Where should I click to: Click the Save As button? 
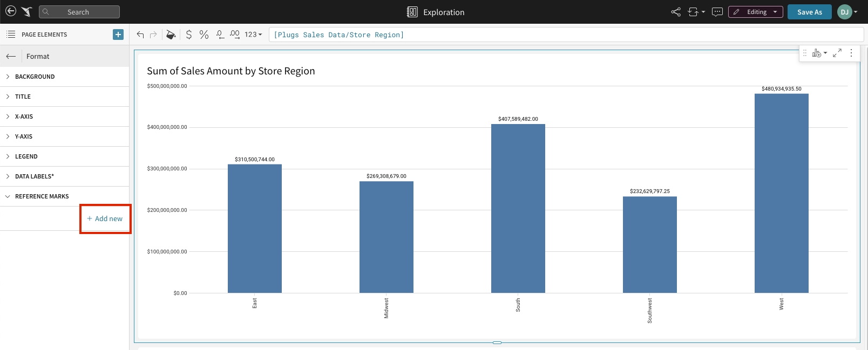click(x=809, y=12)
